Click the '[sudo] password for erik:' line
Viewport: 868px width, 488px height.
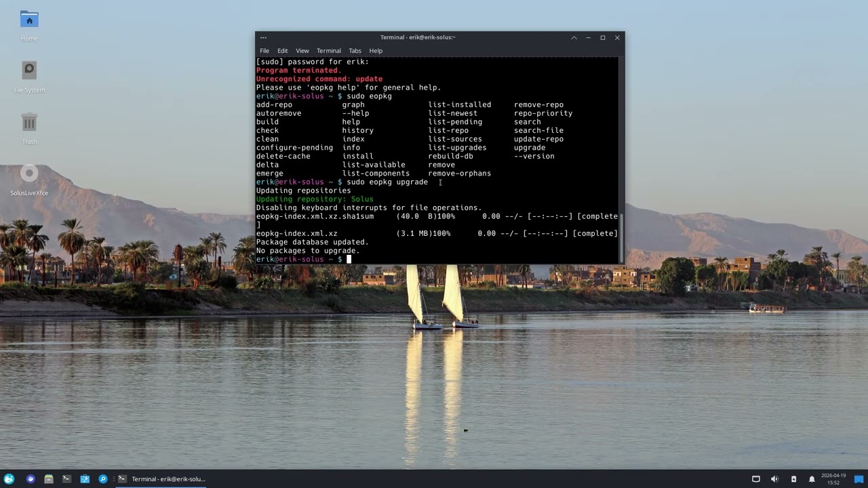coord(313,62)
